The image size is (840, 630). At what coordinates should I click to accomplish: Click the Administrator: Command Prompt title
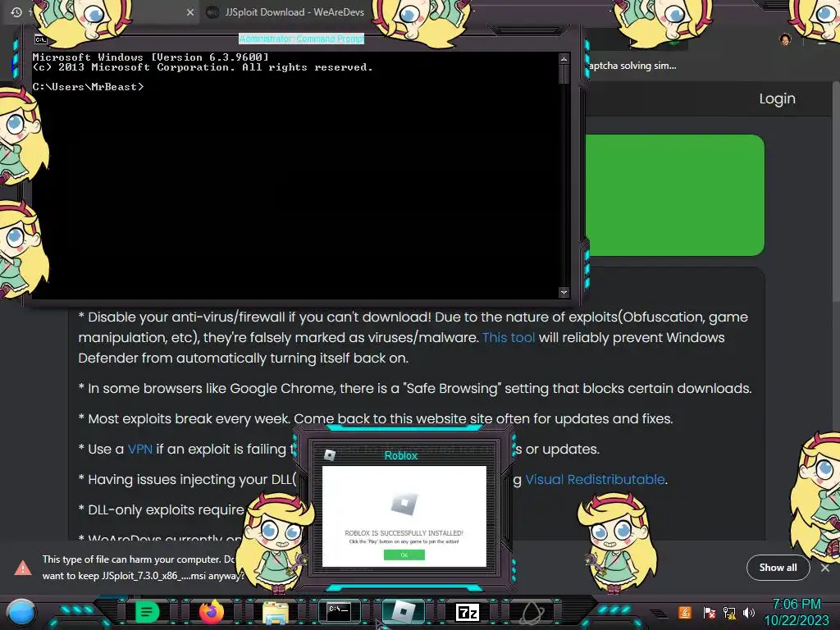click(x=301, y=39)
